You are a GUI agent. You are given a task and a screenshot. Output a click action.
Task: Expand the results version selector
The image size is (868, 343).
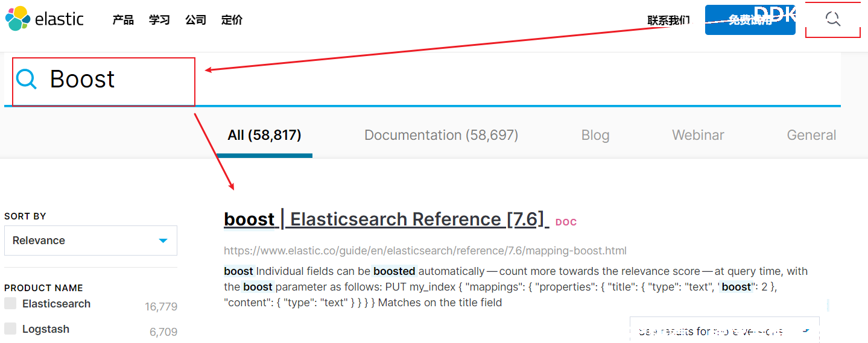724,331
